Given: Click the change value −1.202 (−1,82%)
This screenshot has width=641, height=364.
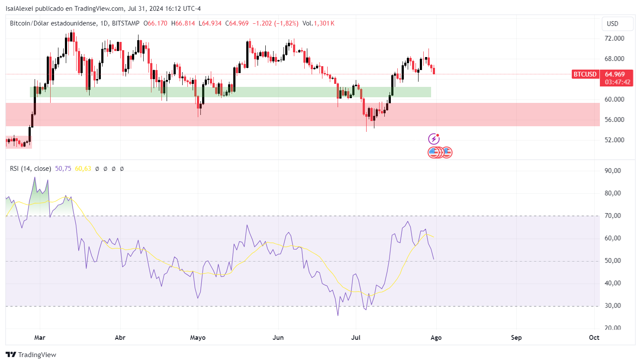Looking at the screenshot, I should tap(275, 23).
